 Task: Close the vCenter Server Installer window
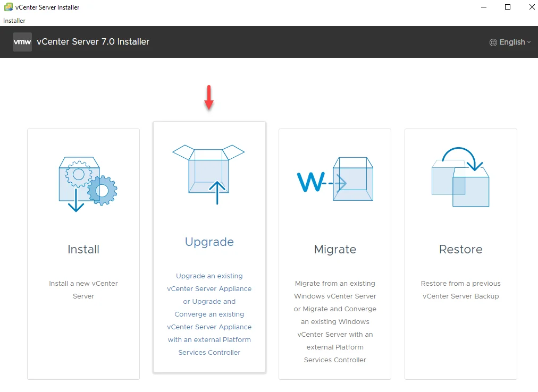coord(532,7)
